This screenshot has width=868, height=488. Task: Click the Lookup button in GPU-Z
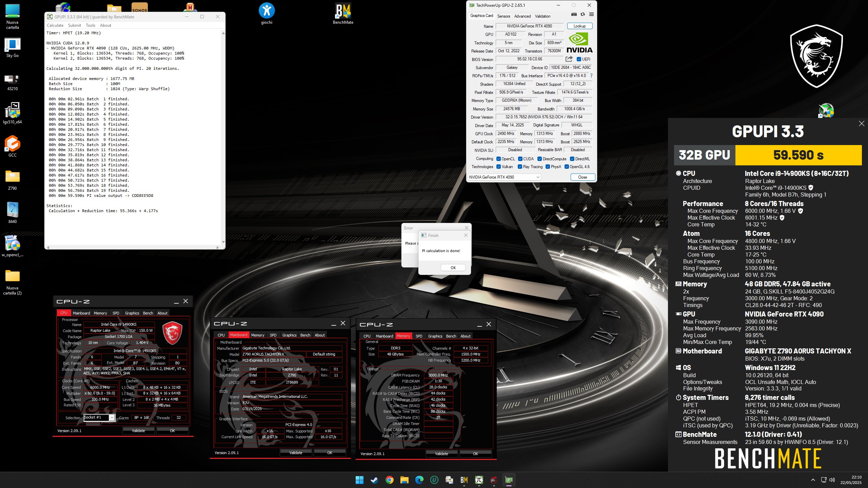point(579,26)
